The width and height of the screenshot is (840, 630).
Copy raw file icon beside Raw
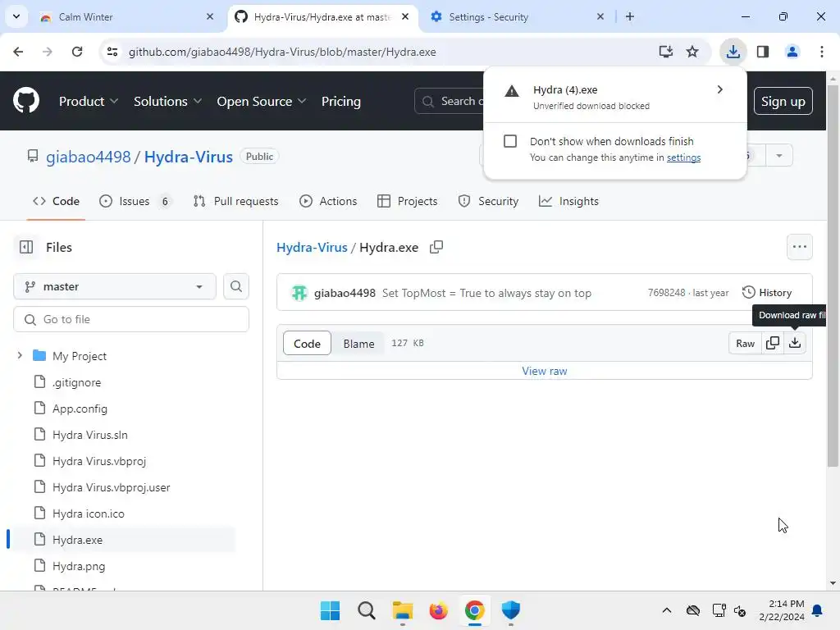773,343
